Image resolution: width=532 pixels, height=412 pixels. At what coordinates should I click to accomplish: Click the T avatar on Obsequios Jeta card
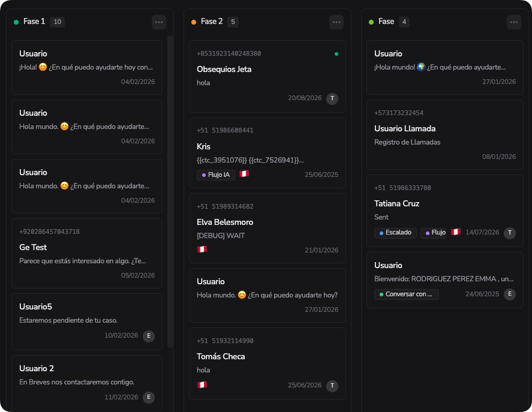[x=332, y=98]
